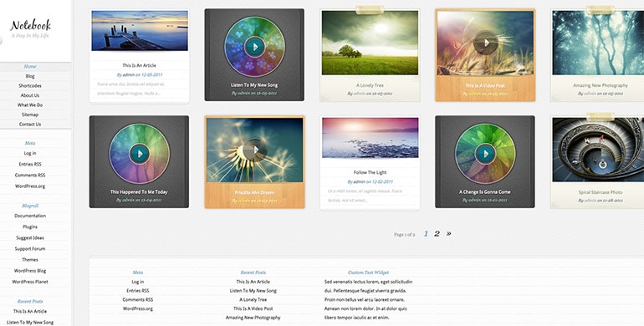Image resolution: width=644 pixels, height=326 pixels.
Task: Open 'A Lonely Tree' in footer Recent Posts
Action: (x=253, y=300)
